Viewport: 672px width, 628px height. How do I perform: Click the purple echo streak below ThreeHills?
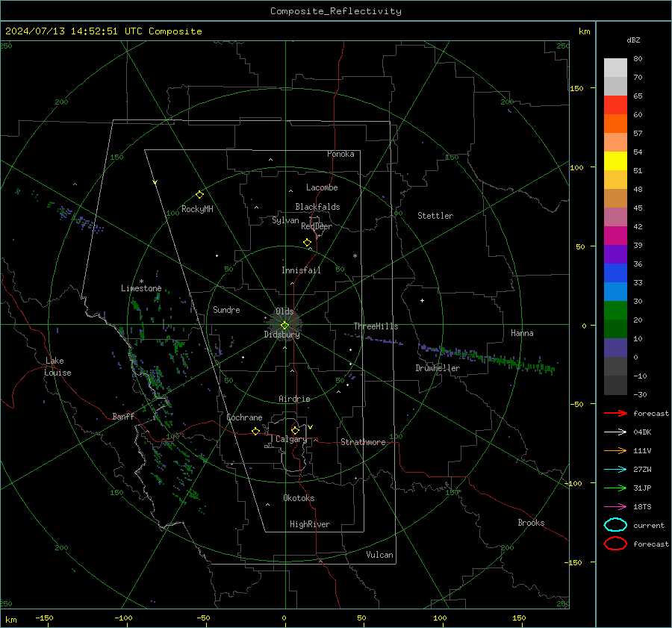pos(379,340)
